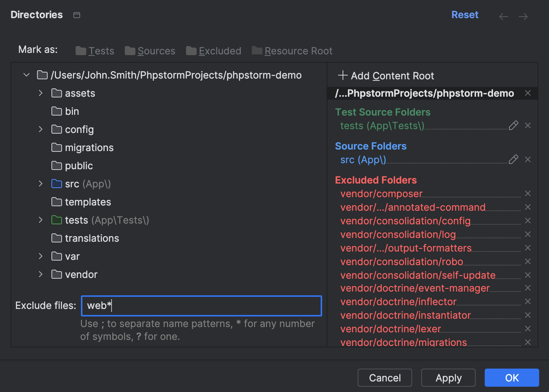Viewport: 549px width, 392px height.
Task: Click the Exclude files input field
Action: click(201, 306)
